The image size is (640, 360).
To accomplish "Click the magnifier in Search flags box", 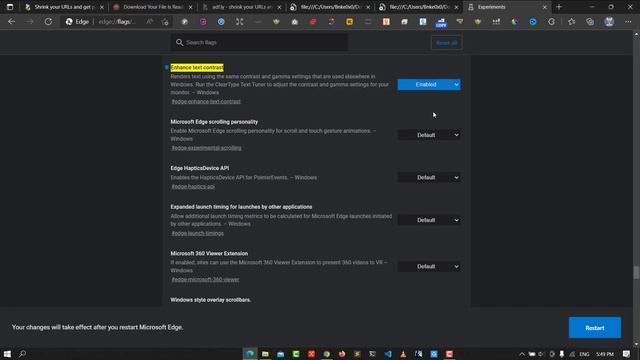I will 179,42.
